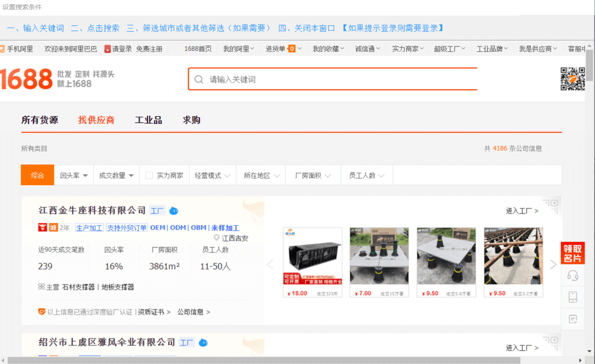Click the 生产加工 tag
595x364 pixels.
[x=89, y=228]
